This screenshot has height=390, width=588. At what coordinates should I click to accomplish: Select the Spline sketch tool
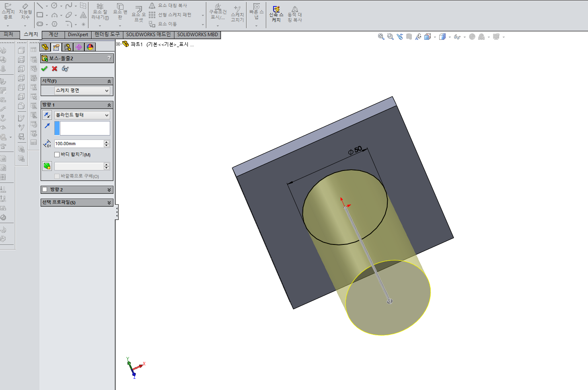69,6
